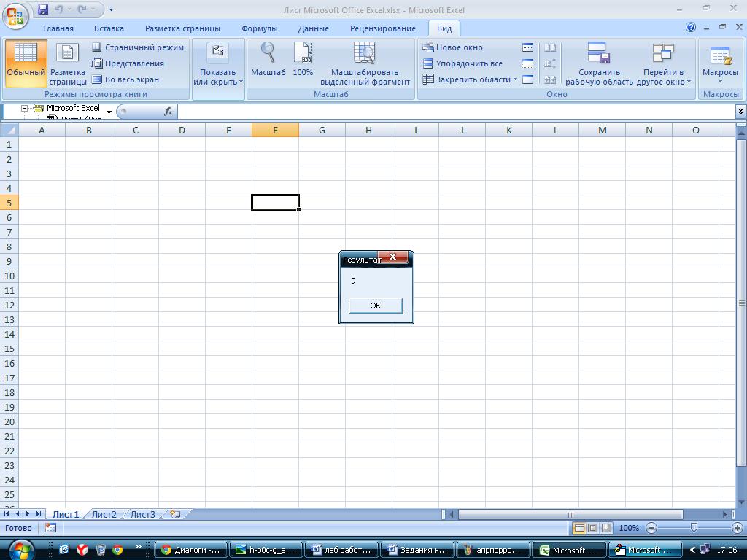Open лаб работ Word taskbar item
The height and width of the screenshot is (560, 747).
[x=341, y=550]
